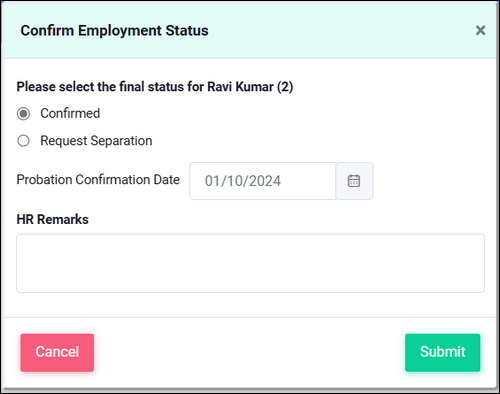
Task: Click the Request Separation label text
Action: 96,141
